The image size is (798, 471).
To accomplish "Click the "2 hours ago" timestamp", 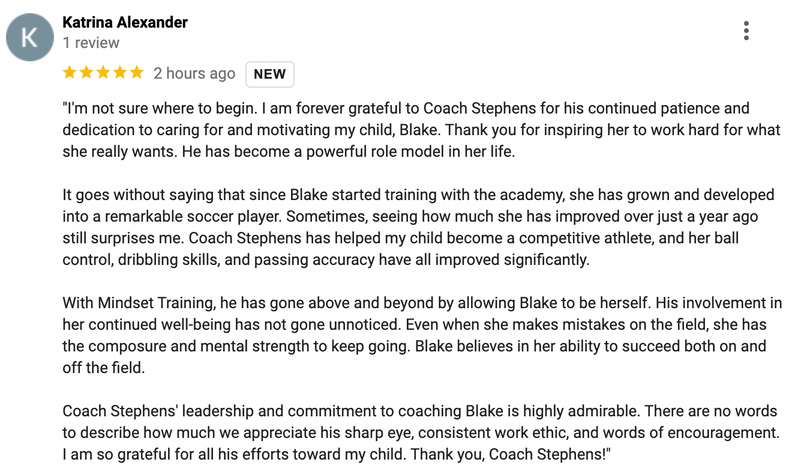I will click(194, 73).
